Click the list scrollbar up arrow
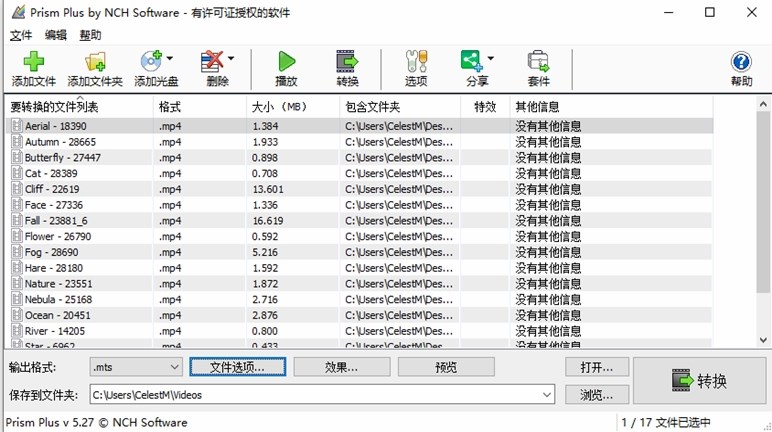Screen dimensions: 772x432 763,104
